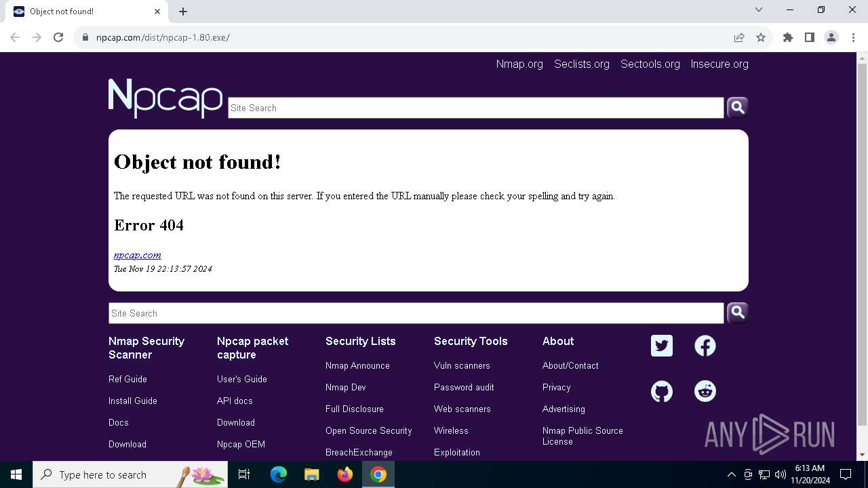Open Chrome three-dot menu
The height and width of the screenshot is (488, 868).
point(853,37)
